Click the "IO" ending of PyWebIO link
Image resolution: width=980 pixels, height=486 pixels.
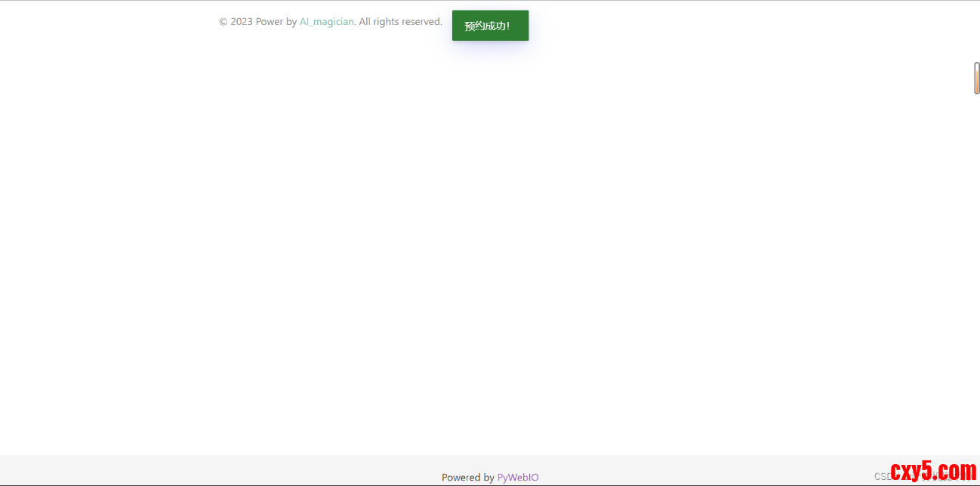534,477
